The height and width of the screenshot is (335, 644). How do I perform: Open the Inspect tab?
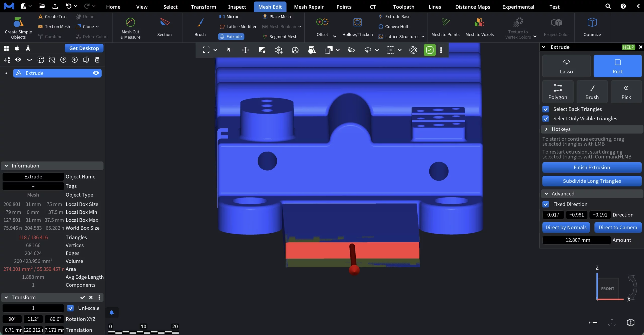pyautogui.click(x=237, y=7)
